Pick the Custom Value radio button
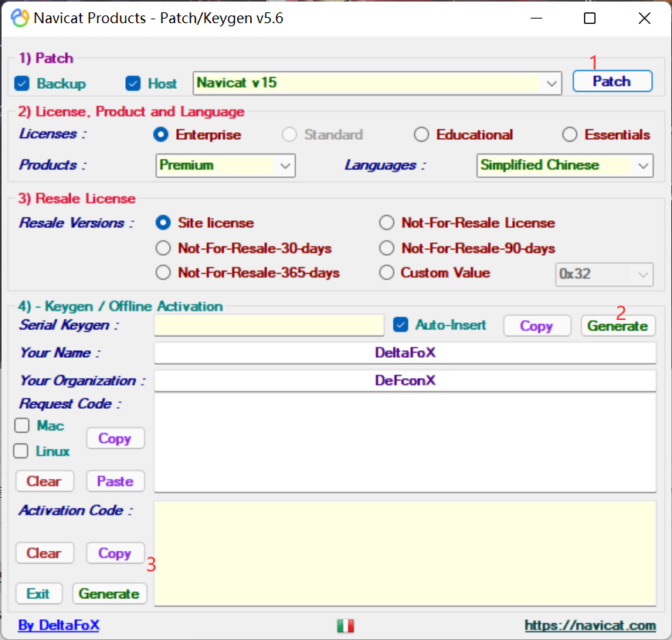Screen dimensions: 672x640 point(386,273)
